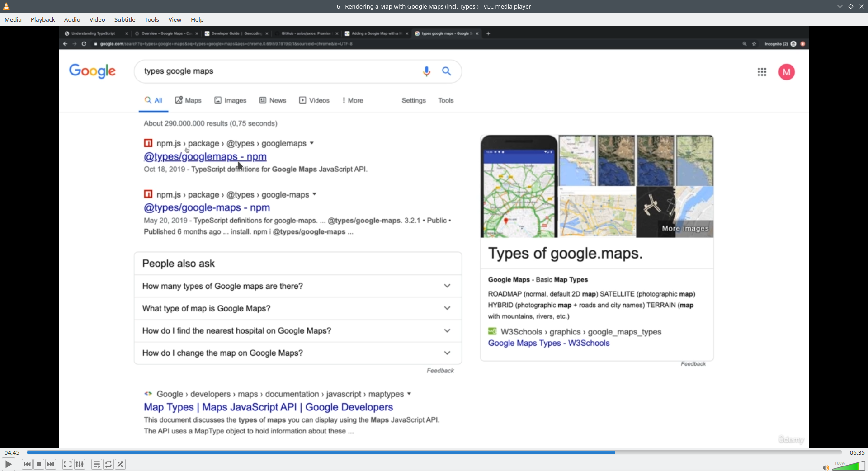This screenshot has width=868, height=471.
Task: Toggle fullscreen video mode
Action: click(x=67, y=464)
